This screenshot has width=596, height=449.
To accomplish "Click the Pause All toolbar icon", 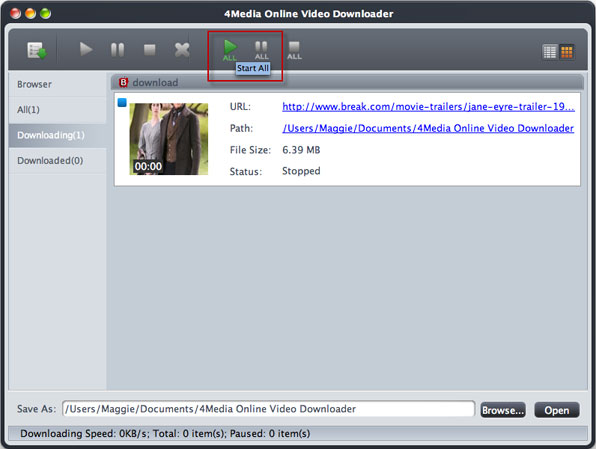I will pyautogui.click(x=262, y=50).
